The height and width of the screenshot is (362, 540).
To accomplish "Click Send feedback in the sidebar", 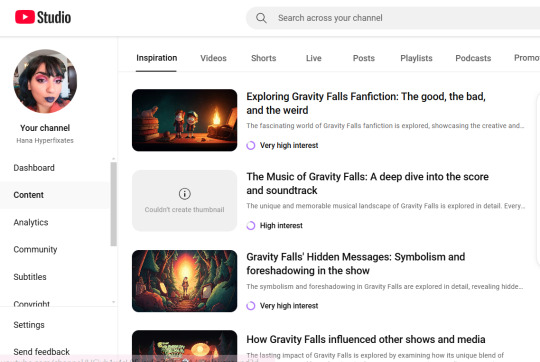I will (x=42, y=352).
